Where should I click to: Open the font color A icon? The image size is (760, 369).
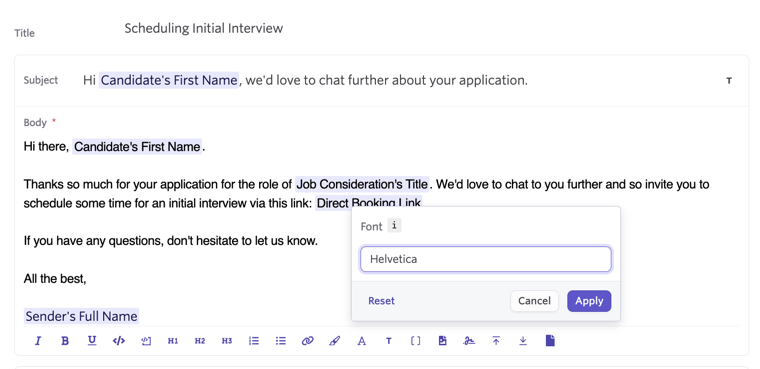[x=362, y=341]
